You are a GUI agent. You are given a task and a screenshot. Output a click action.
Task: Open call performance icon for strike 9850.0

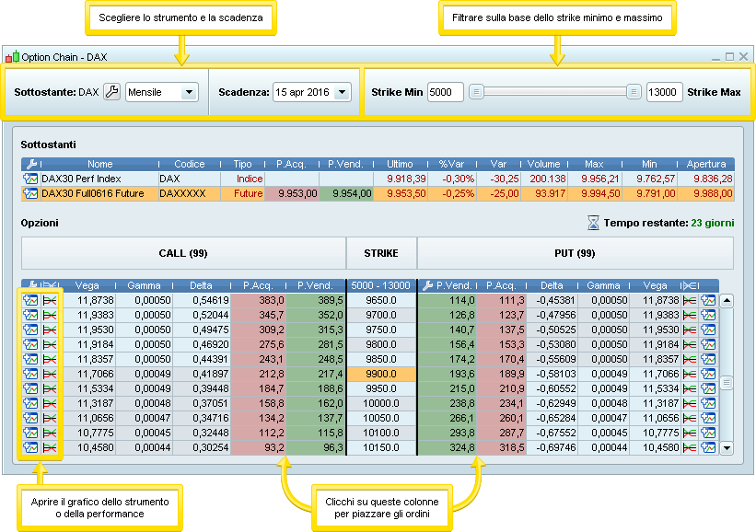[x=50, y=359]
